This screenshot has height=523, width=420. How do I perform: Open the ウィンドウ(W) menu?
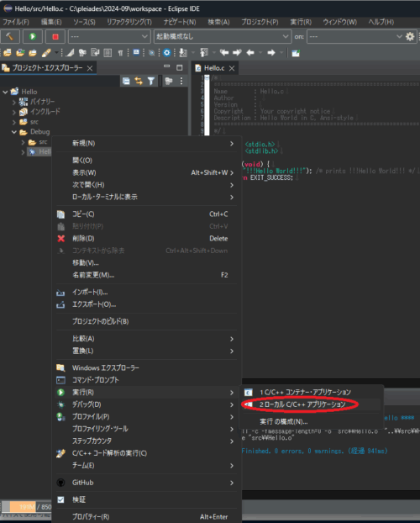point(339,22)
